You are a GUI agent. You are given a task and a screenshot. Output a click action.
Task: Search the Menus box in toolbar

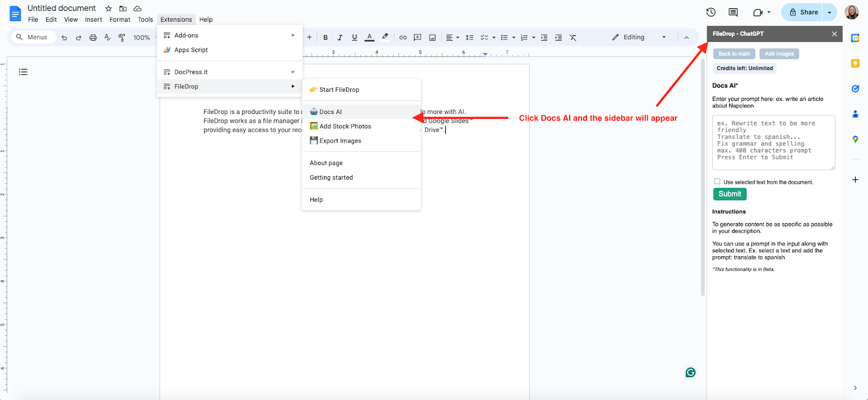(x=34, y=37)
